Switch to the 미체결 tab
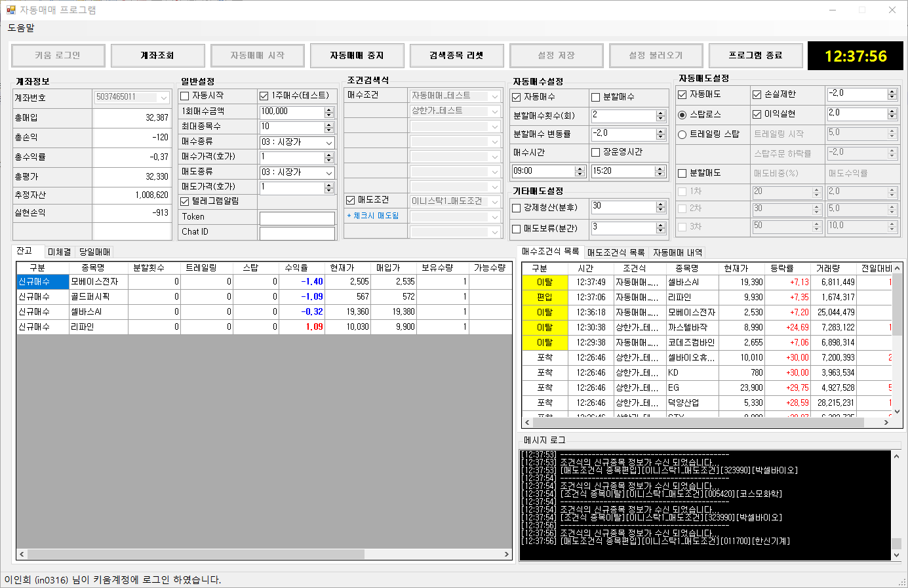The width and height of the screenshot is (908, 588). click(x=59, y=252)
